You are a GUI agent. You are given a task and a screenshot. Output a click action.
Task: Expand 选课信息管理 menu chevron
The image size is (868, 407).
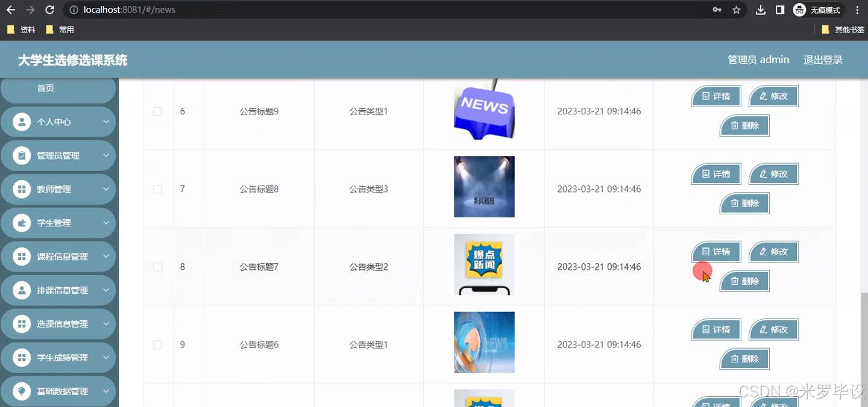pyautogui.click(x=105, y=324)
